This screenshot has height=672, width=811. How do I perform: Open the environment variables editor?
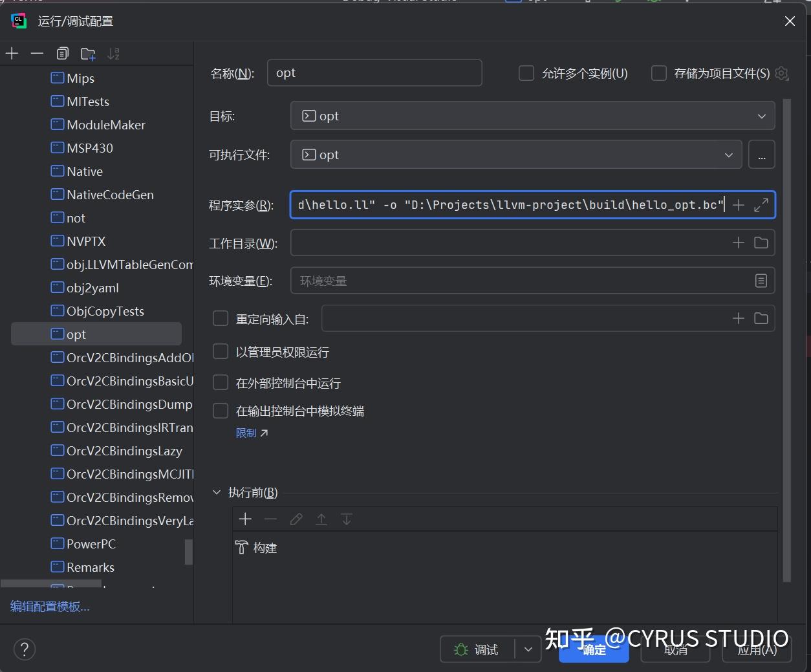761,280
